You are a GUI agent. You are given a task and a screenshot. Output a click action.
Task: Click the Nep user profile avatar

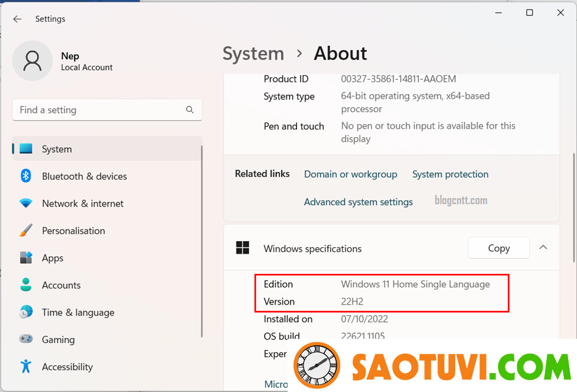point(33,61)
